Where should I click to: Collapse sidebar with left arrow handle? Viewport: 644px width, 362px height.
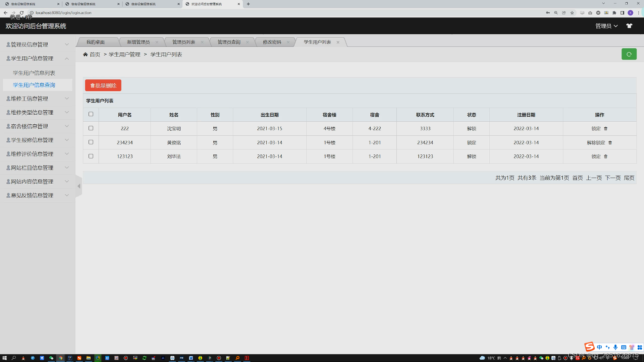[79, 186]
